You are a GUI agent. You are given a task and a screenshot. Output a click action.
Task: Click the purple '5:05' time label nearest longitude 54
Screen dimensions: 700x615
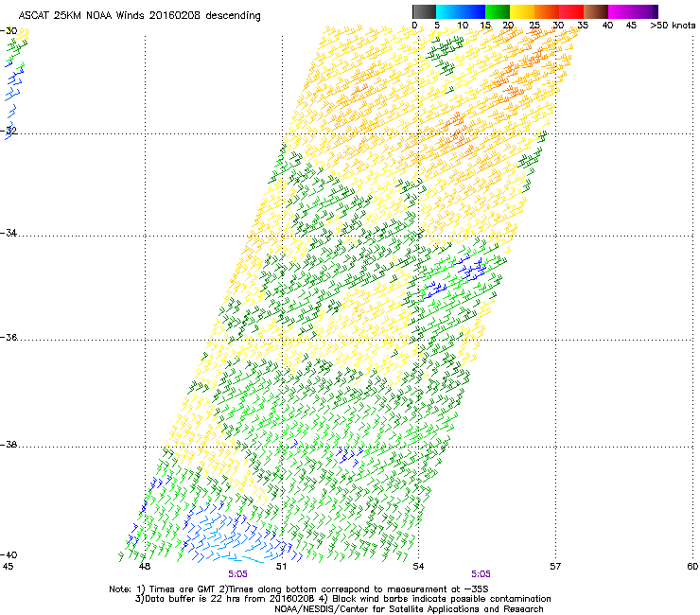coord(481,574)
